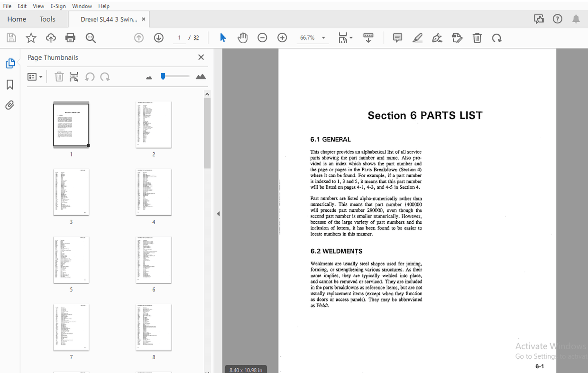
Task: Open the thumbnail options menu
Action: pos(35,76)
